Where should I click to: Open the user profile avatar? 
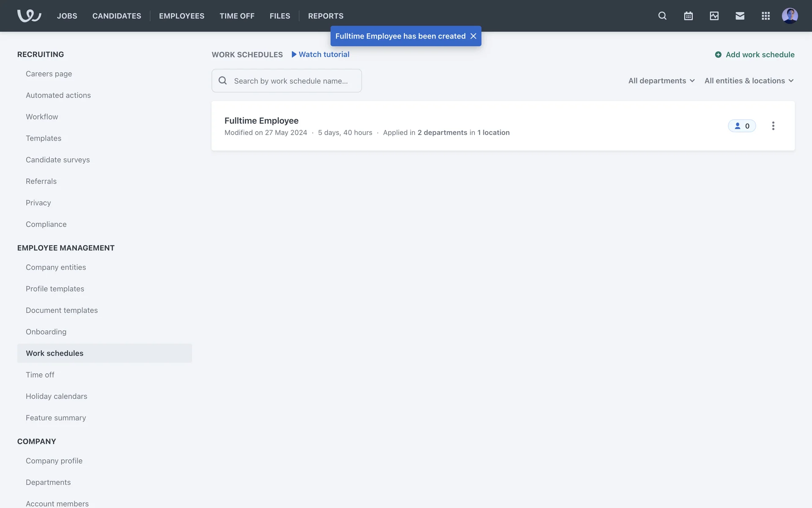click(790, 16)
